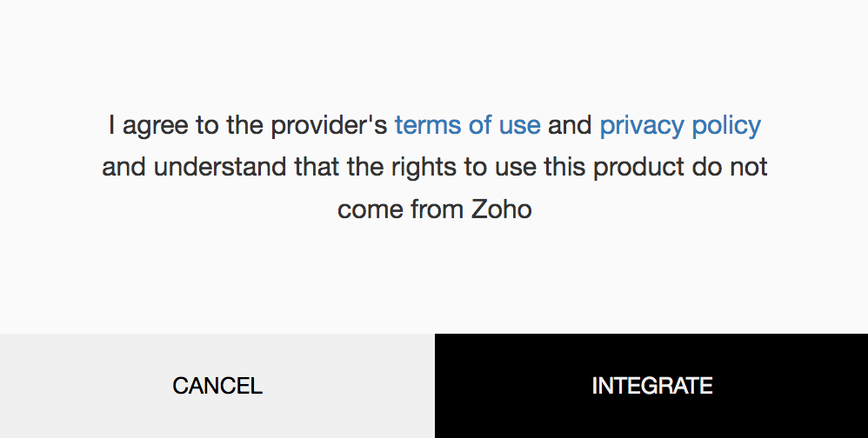Screen dimensions: 868x438
Task: View the provider's terms of use
Action: [467, 125]
